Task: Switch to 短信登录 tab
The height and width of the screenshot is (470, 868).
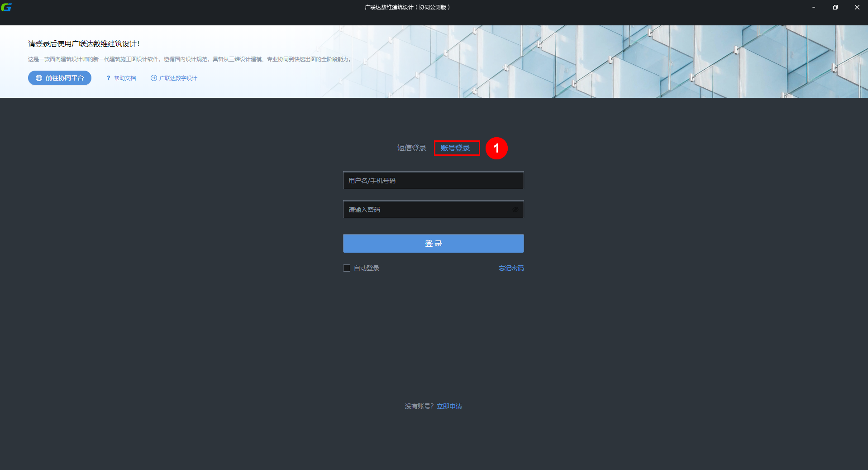Action: [x=411, y=148]
